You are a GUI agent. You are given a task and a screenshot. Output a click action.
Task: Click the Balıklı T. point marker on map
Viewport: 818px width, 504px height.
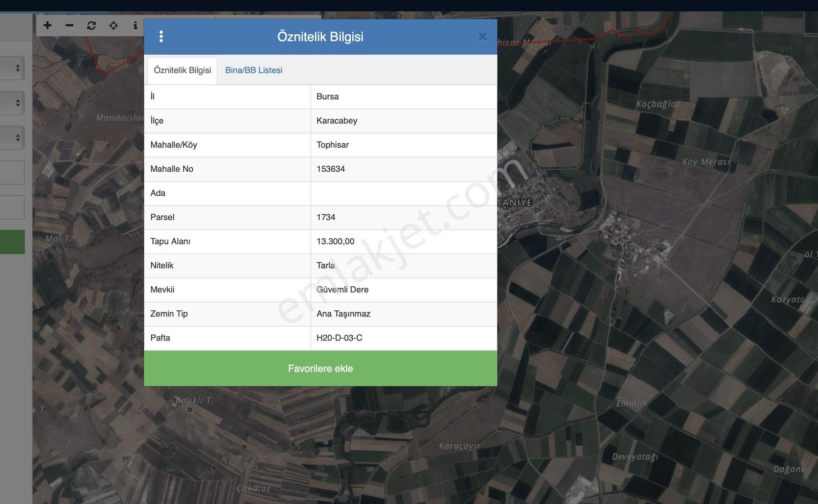pyautogui.click(x=190, y=409)
